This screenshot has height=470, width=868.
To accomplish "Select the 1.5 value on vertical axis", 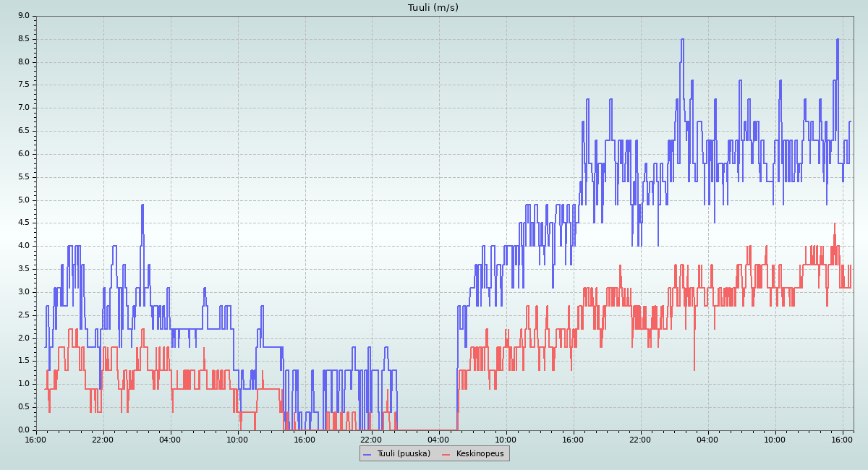I will pos(24,361).
